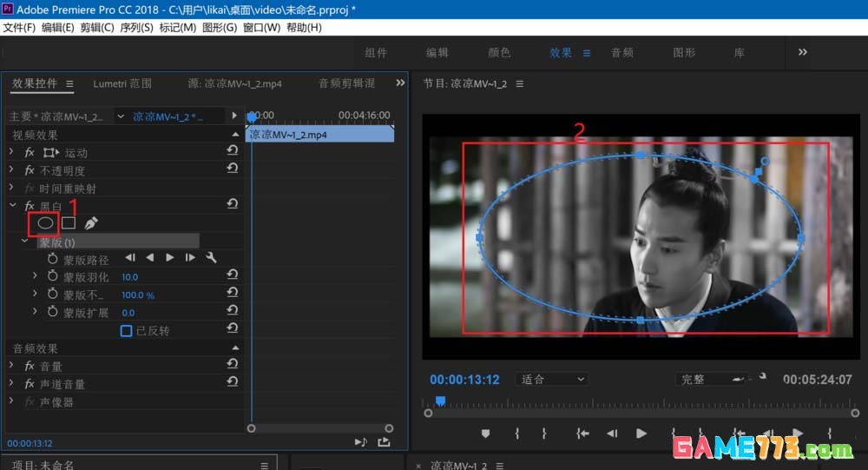Viewport: 868px width, 470px height.
Task: Reset the 运动 effect
Action: point(233,150)
